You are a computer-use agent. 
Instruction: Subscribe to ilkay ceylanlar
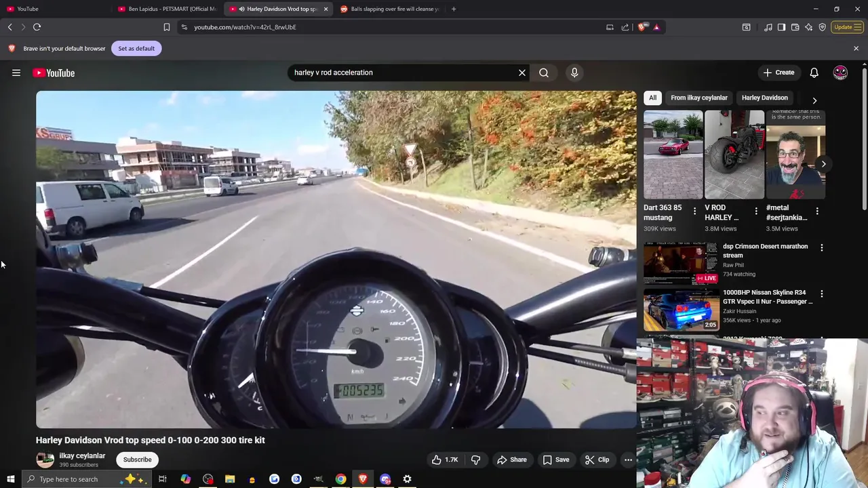point(137,460)
